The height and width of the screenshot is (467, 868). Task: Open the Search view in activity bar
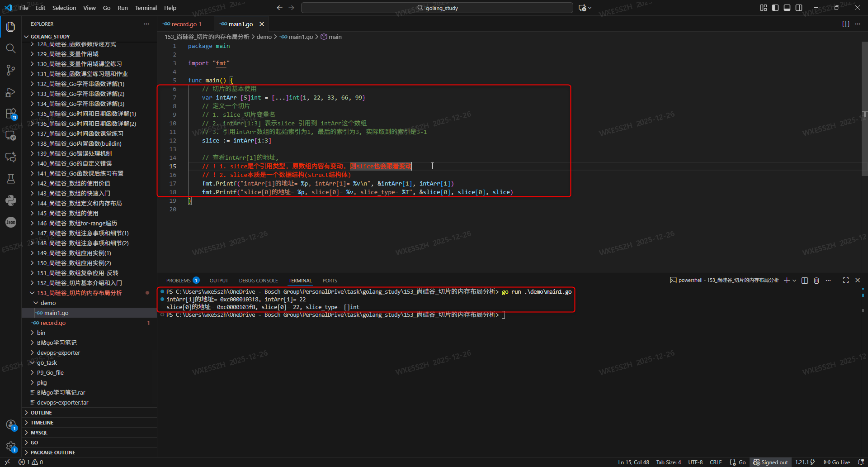(x=11, y=48)
